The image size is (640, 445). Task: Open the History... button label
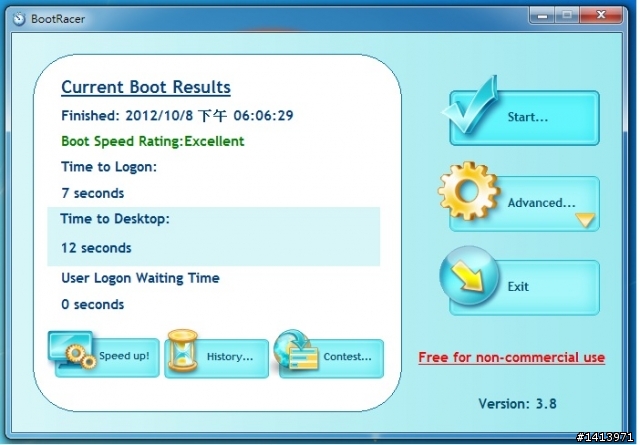[x=230, y=356]
